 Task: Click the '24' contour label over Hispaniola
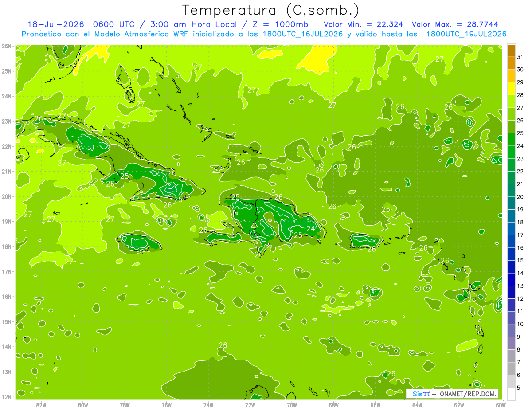click(310, 229)
